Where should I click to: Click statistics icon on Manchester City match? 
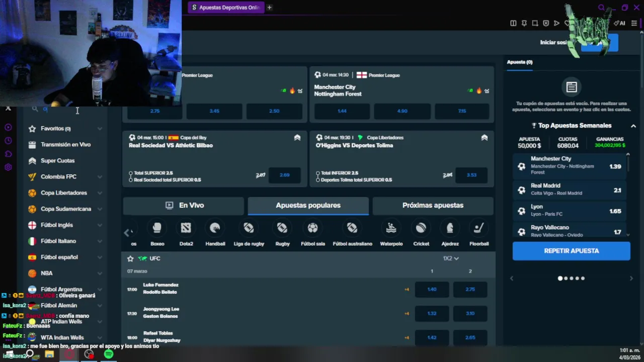pos(487,91)
